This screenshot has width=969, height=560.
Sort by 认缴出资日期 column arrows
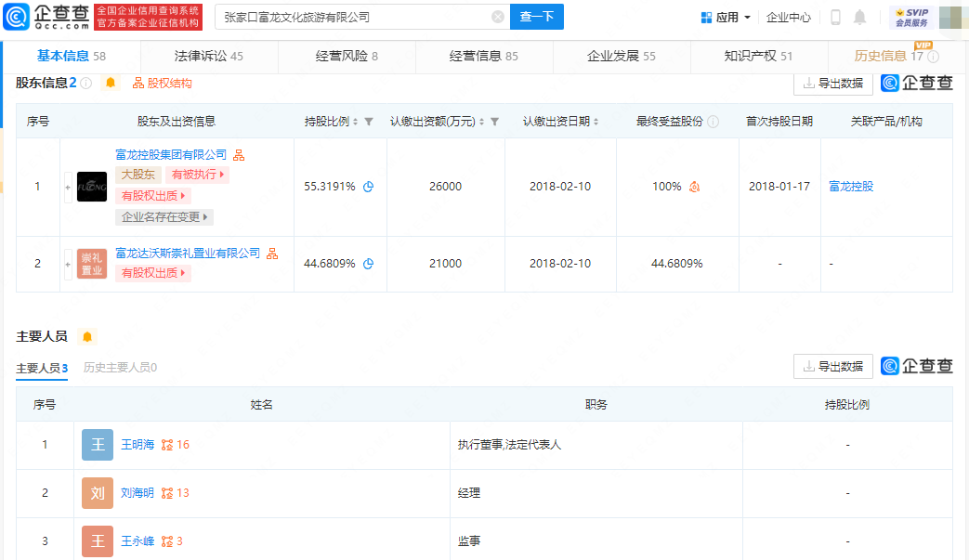tap(596, 122)
